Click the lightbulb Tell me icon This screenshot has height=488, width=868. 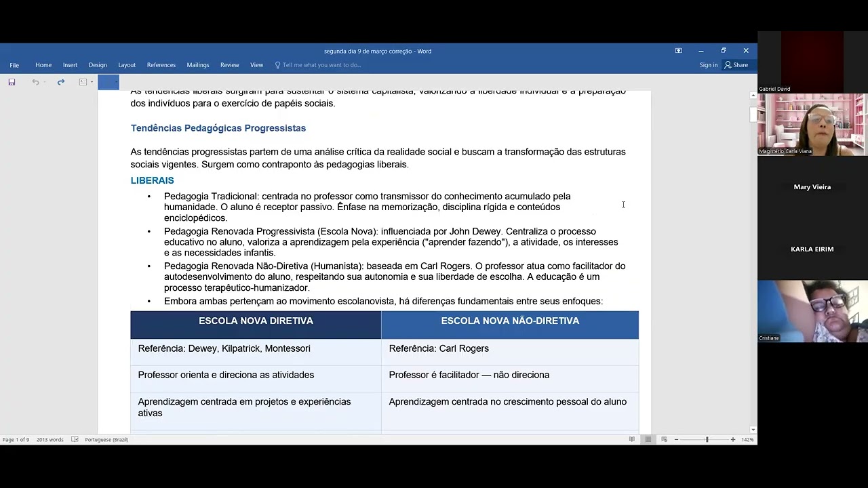coord(277,65)
